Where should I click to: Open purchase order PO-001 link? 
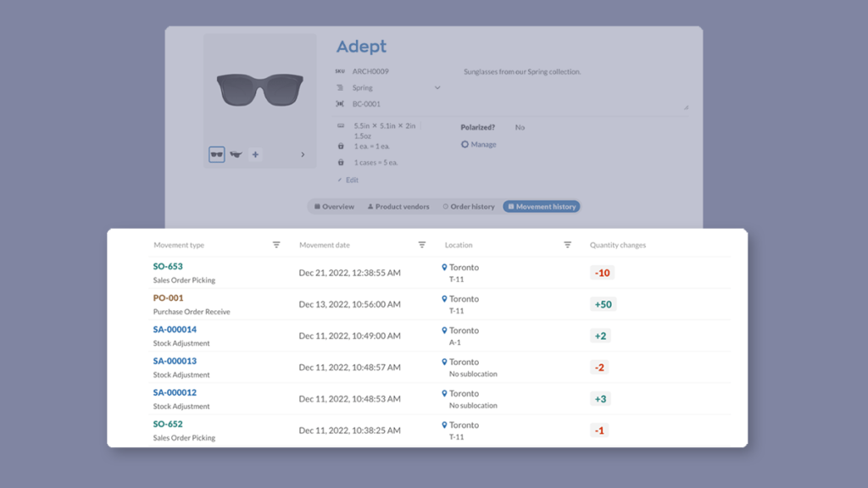pyautogui.click(x=168, y=298)
